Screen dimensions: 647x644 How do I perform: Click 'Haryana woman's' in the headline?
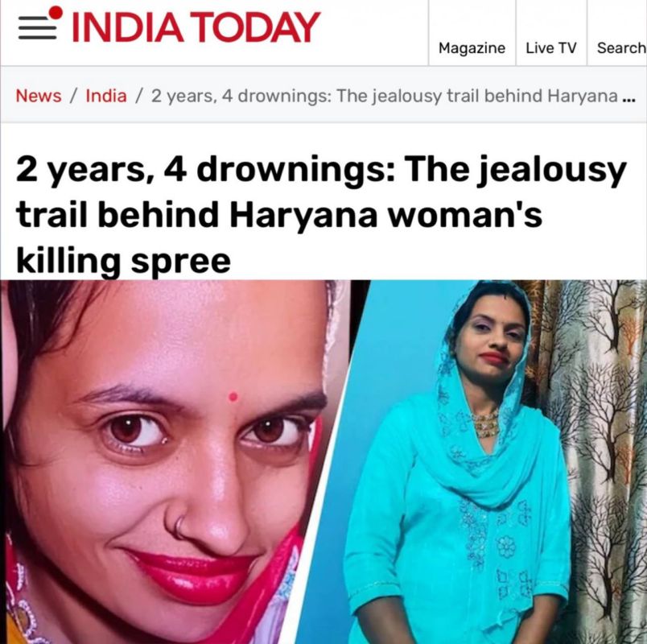(x=385, y=215)
